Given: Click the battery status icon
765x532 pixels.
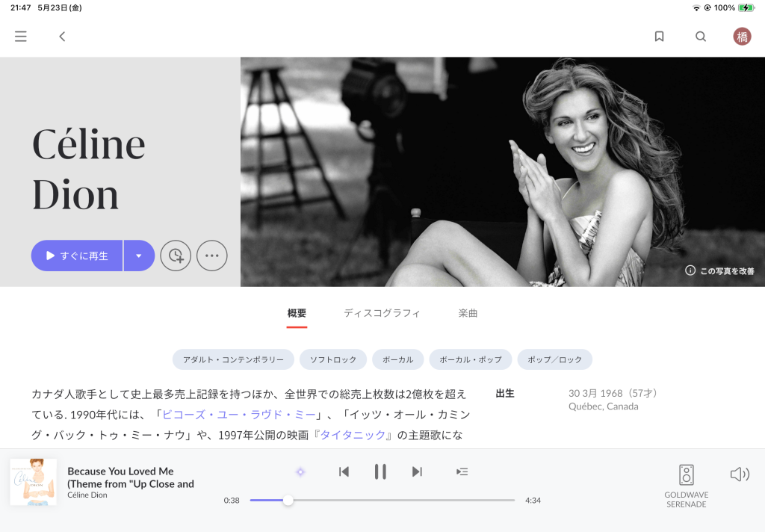Looking at the screenshot, I should [746, 7].
